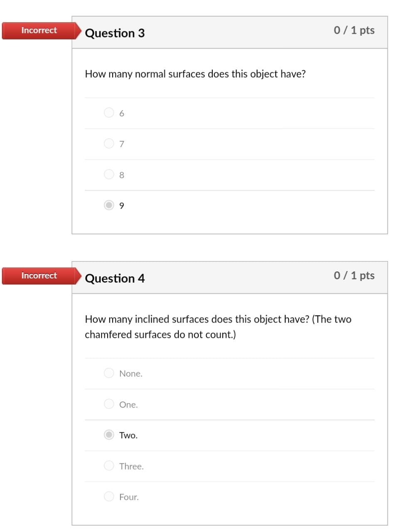The height and width of the screenshot is (532, 404).
Task: Click the Incorrect badge on Question 3
Action: pos(39,30)
